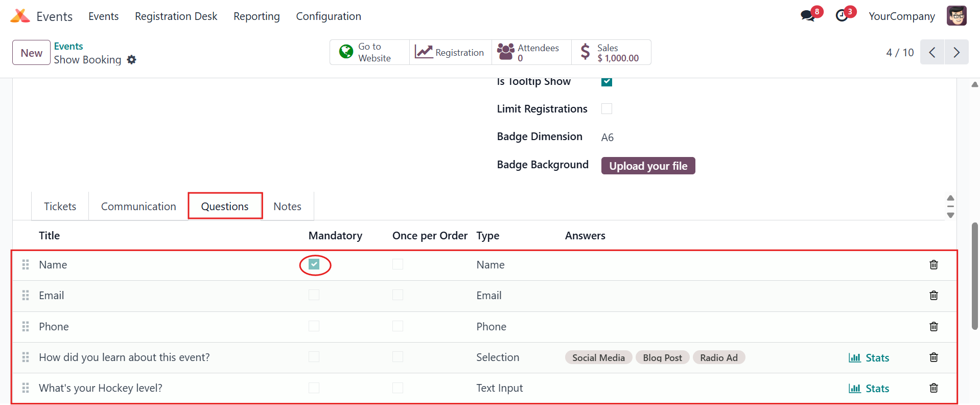Click the New button
This screenshot has width=980, height=405.
32,53
